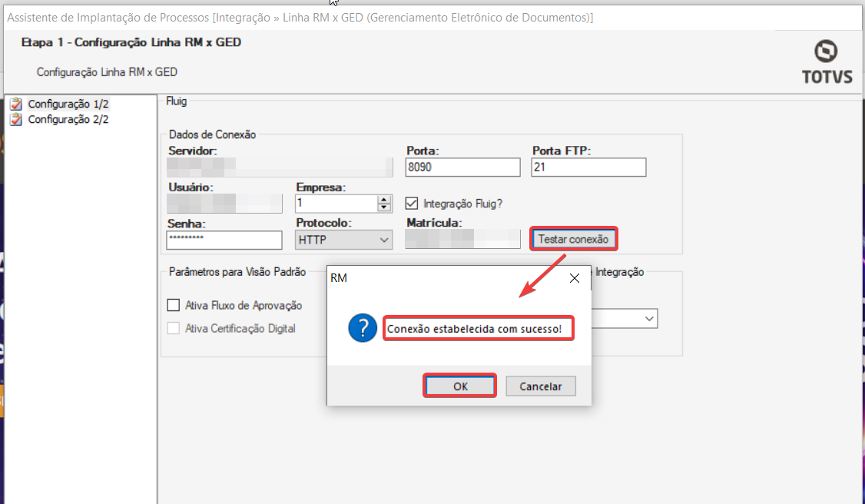Click the 'Etapa 1 - Configuração Linha RM x GED' heading
This screenshot has height=504, width=865.
click(131, 42)
